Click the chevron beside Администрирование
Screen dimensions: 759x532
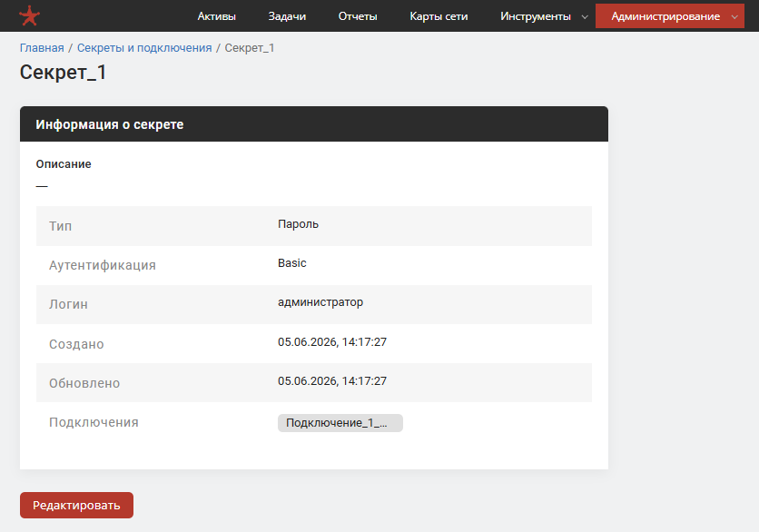click(734, 17)
